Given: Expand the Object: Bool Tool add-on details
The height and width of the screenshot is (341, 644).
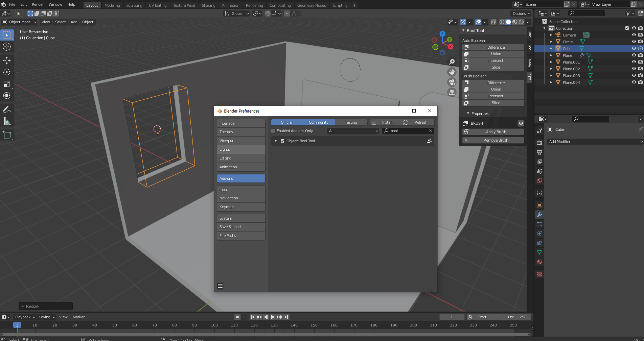Looking at the screenshot, I should click(276, 141).
